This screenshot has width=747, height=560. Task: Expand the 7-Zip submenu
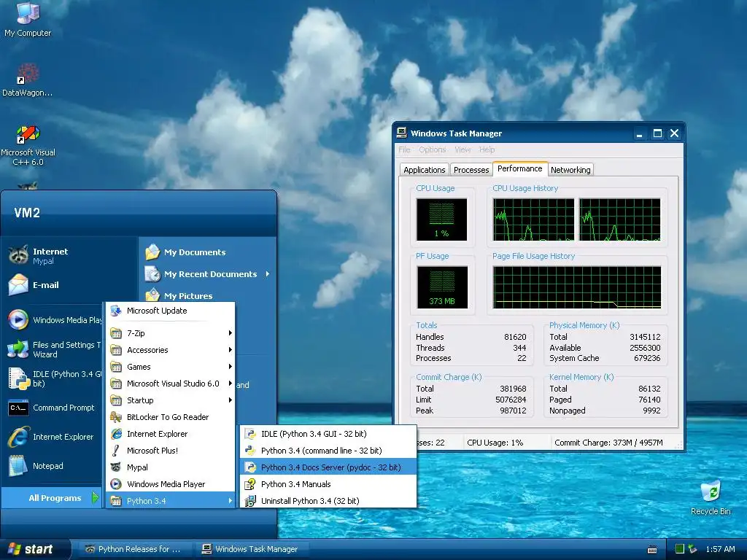click(171, 333)
